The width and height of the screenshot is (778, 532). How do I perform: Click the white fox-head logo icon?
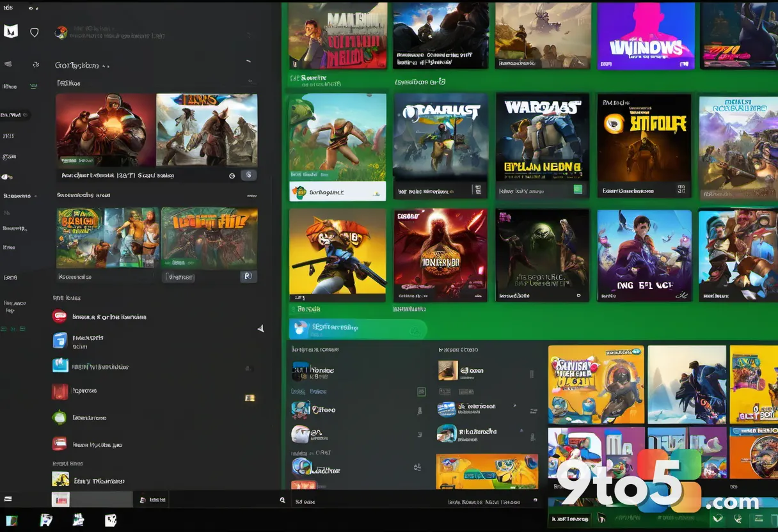click(11, 31)
